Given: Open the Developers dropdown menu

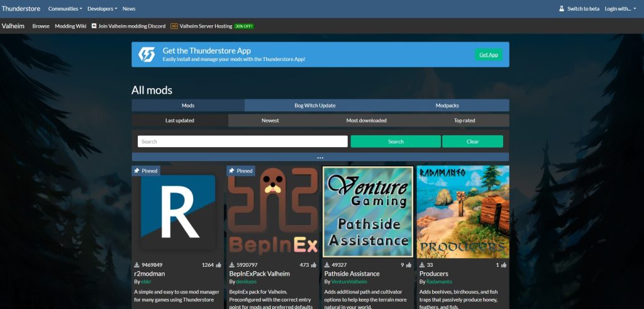Looking at the screenshot, I should coord(103,9).
